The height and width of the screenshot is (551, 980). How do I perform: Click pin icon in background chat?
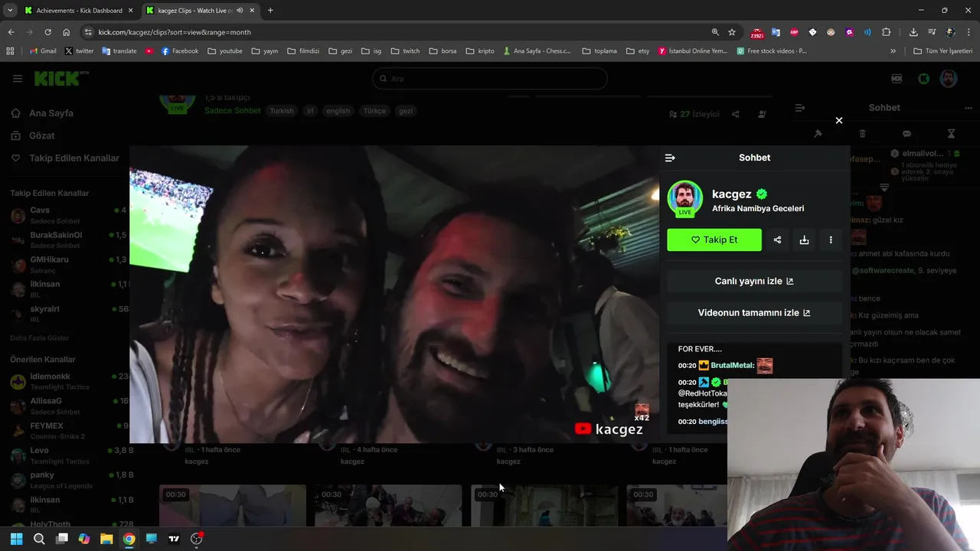818,133
